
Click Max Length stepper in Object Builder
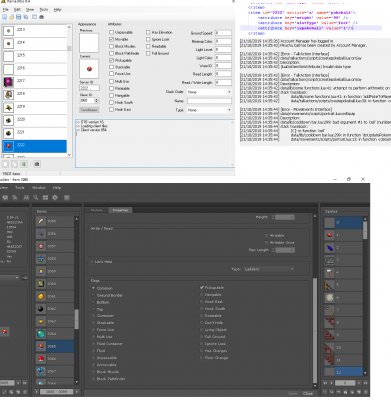tap(273, 250)
